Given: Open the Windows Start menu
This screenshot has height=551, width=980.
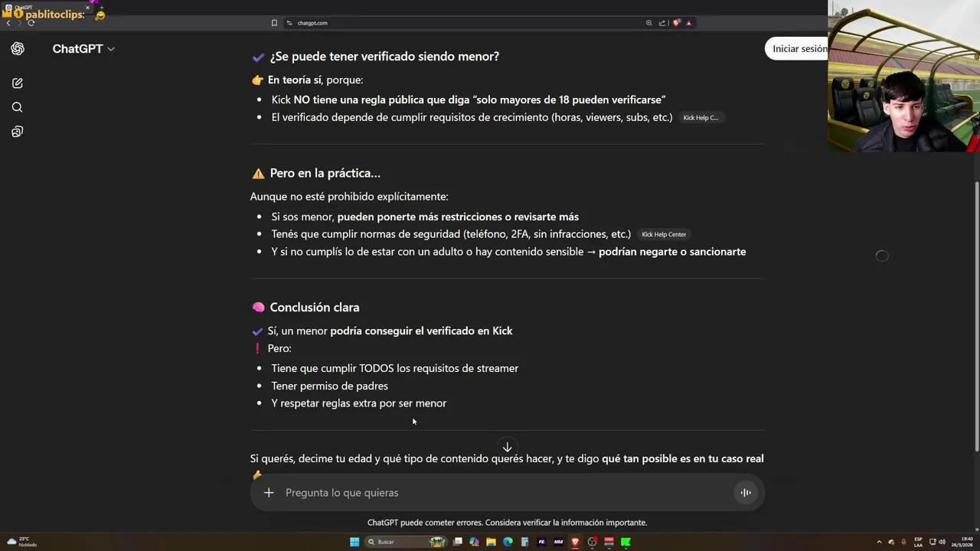Looking at the screenshot, I should pos(354,542).
